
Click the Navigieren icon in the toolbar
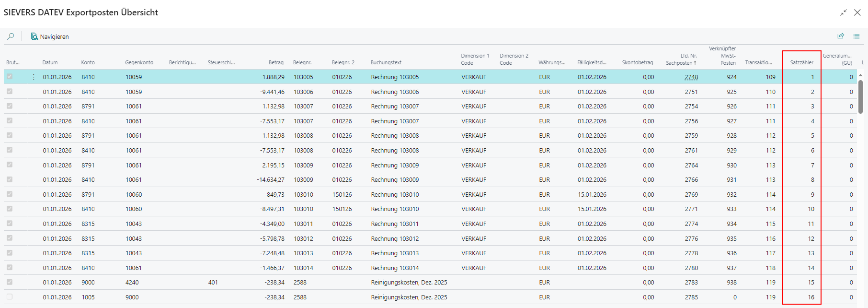pos(34,36)
